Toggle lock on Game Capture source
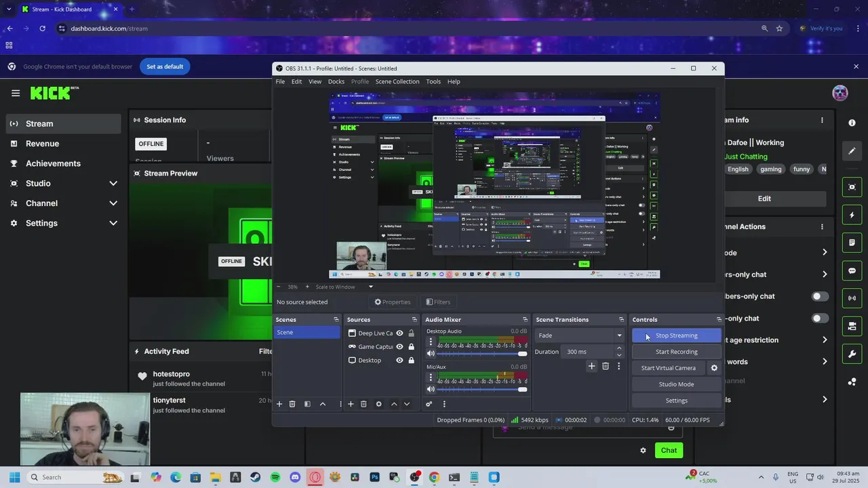Screen dimensions: 868x488 tap(411, 346)
